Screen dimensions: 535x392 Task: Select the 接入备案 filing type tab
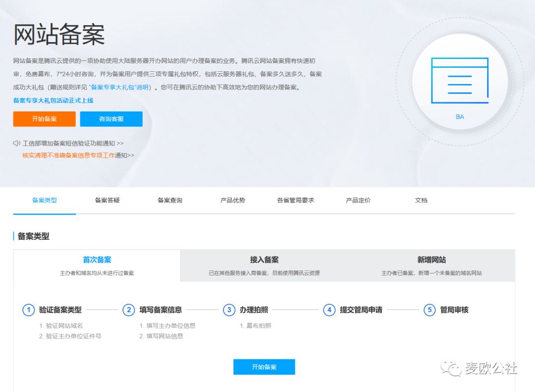pyautogui.click(x=264, y=265)
